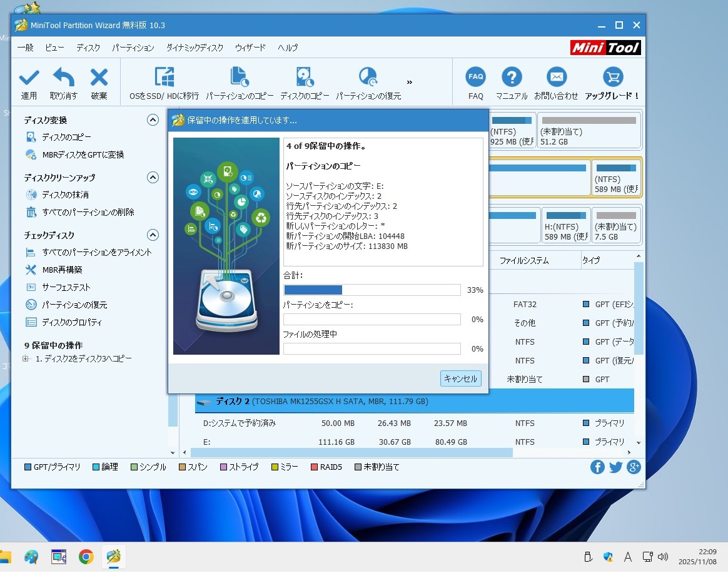Collapse the チェックディスク section
The height and width of the screenshot is (573, 728).
153,235
